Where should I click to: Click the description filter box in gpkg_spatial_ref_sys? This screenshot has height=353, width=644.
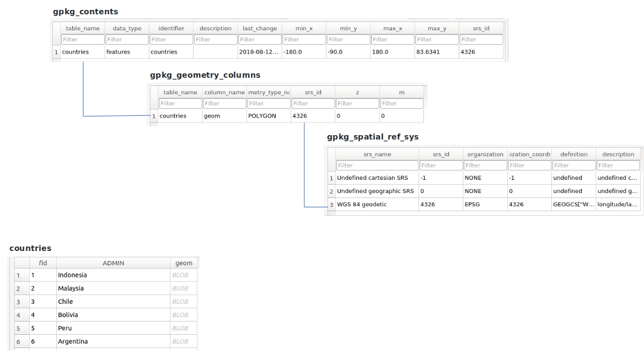pyautogui.click(x=618, y=165)
